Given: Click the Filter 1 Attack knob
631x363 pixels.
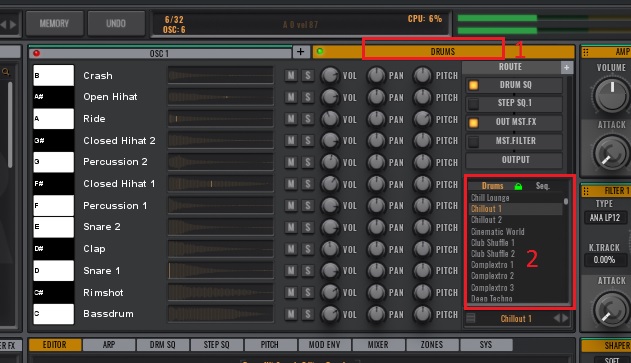Looking at the screenshot, I should [611, 310].
